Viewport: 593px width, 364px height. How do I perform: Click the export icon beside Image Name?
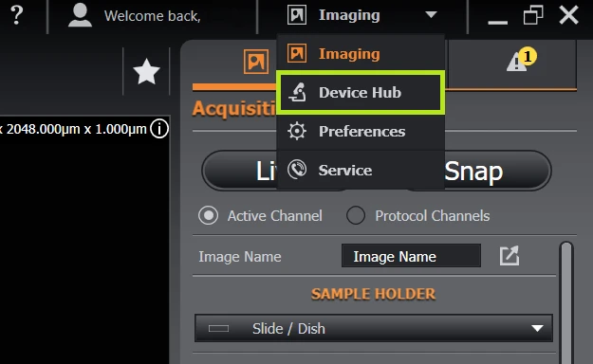click(510, 256)
